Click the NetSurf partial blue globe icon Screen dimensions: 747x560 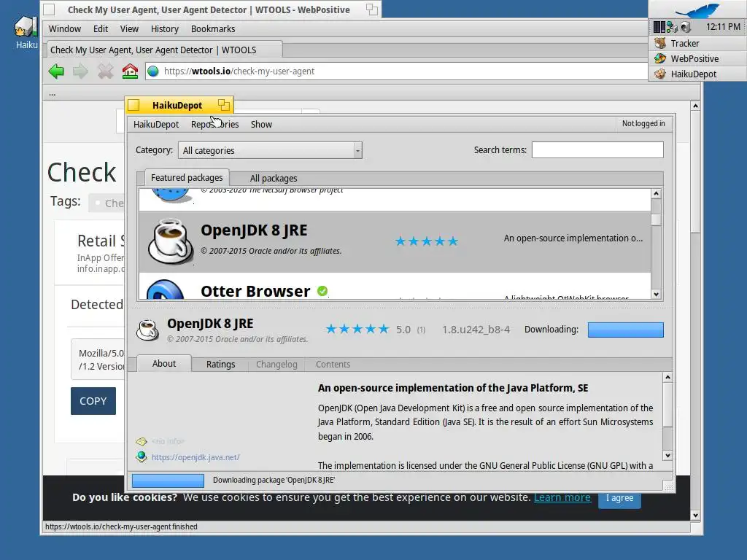pyautogui.click(x=171, y=195)
